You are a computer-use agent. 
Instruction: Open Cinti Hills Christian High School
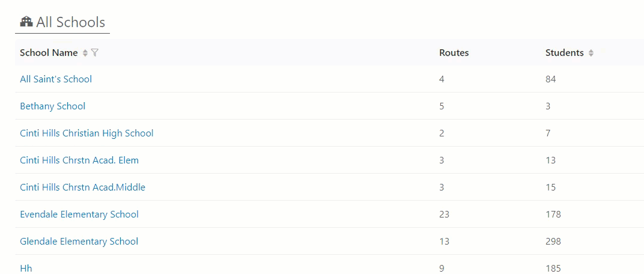coord(87,133)
